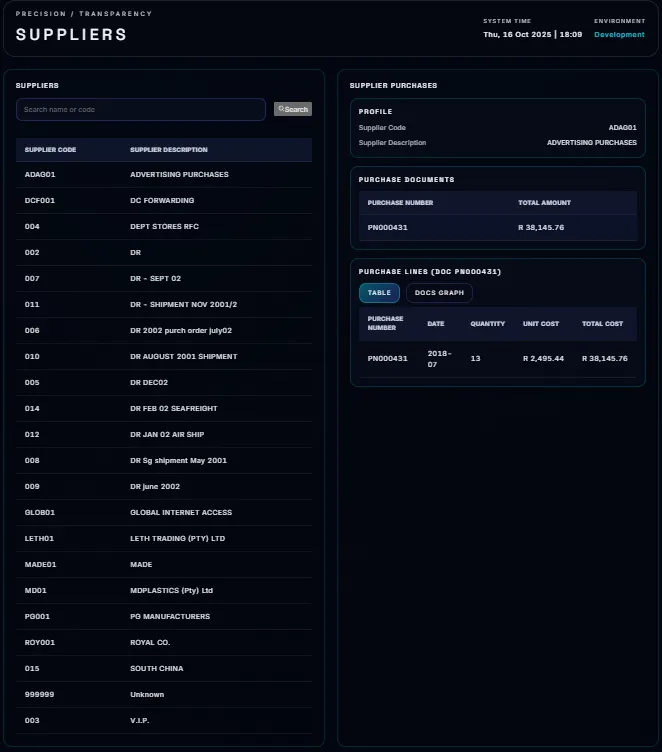Select LETH TRADING (PTY) LTD row
662x752 pixels.
tap(164, 539)
